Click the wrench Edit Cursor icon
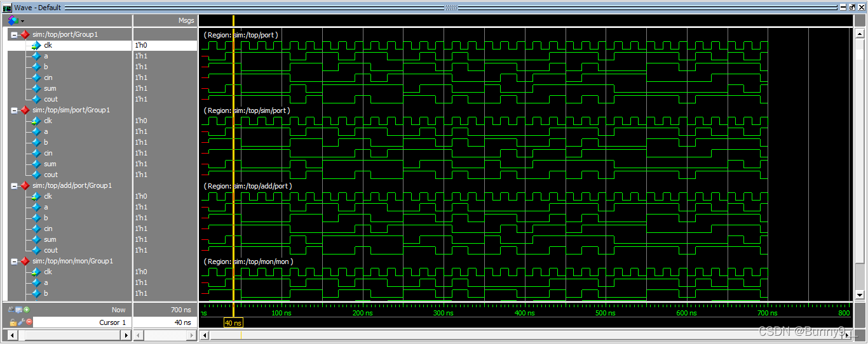The image size is (868, 344). [20, 322]
